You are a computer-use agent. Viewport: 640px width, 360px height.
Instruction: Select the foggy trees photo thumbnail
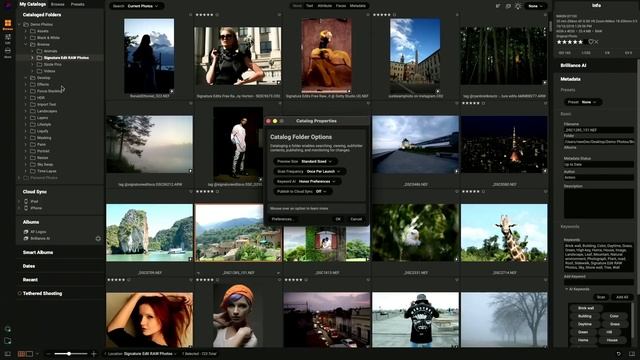tap(504, 320)
